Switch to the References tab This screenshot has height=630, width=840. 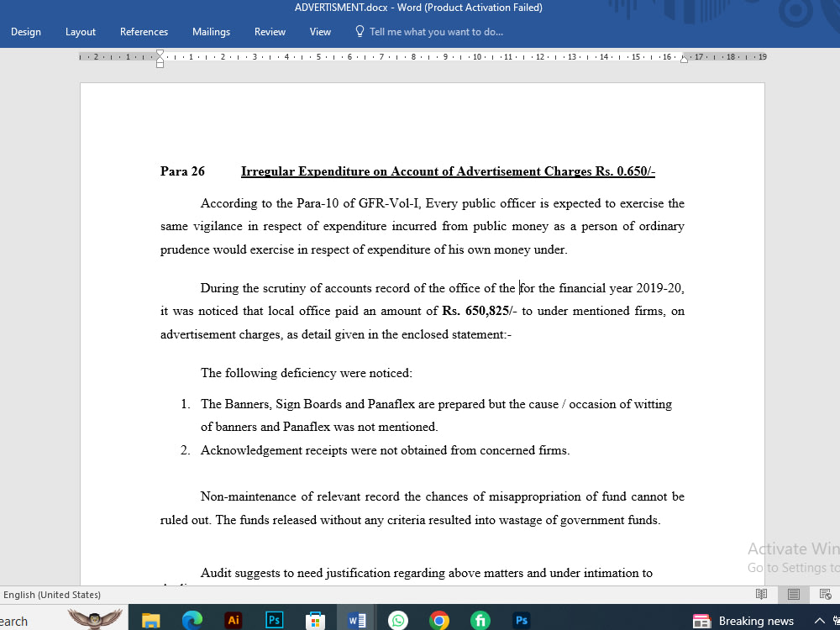tap(144, 32)
